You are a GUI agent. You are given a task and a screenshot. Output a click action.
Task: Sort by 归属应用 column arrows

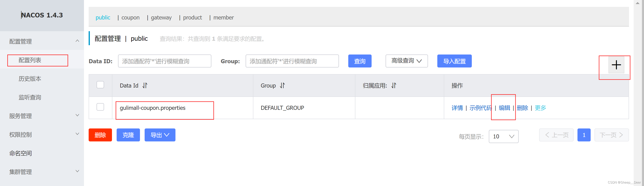pos(394,86)
